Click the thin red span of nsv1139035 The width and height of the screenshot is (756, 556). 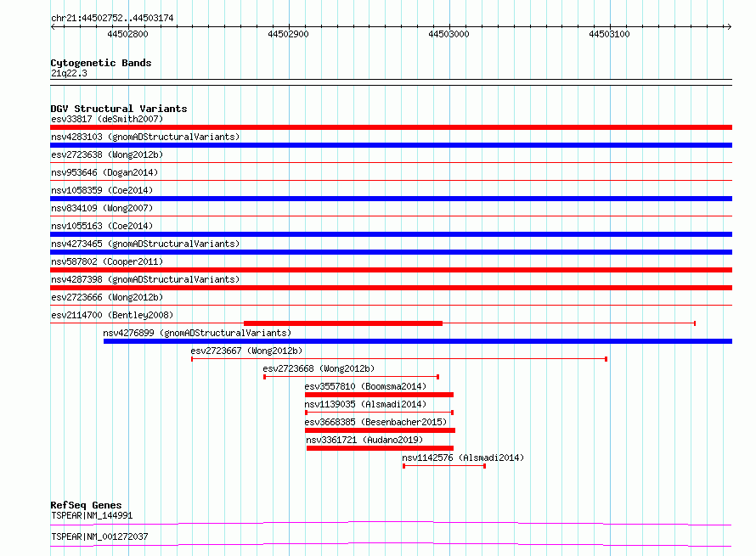click(x=379, y=413)
